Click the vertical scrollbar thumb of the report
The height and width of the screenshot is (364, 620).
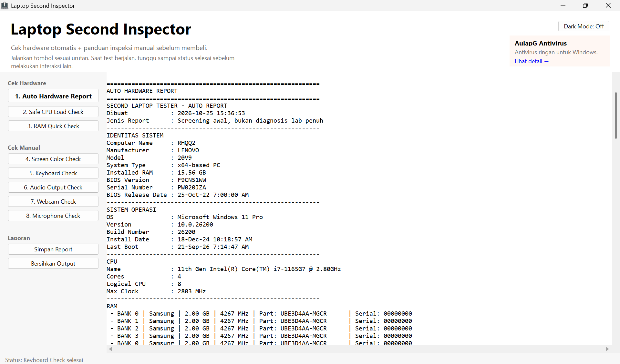tap(616, 116)
